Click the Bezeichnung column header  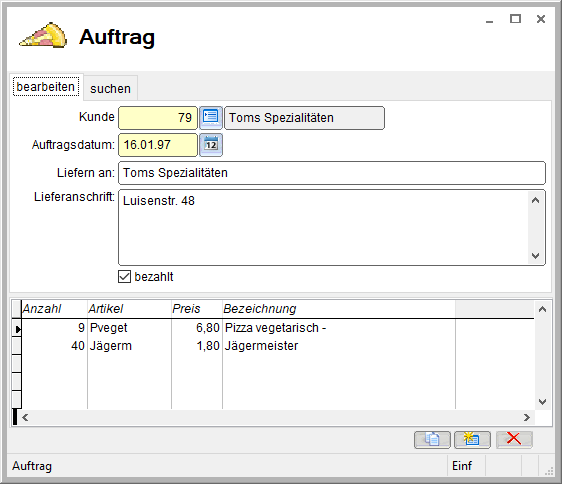(x=339, y=309)
